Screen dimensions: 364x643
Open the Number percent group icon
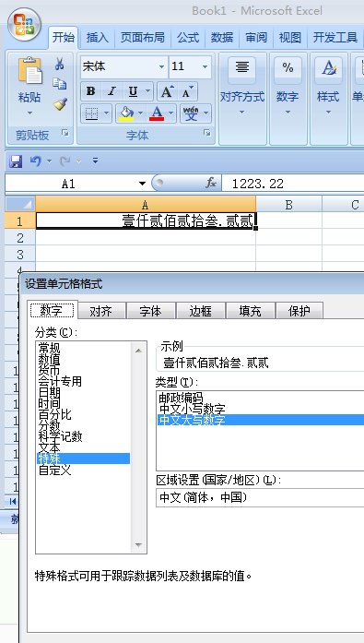click(x=288, y=67)
